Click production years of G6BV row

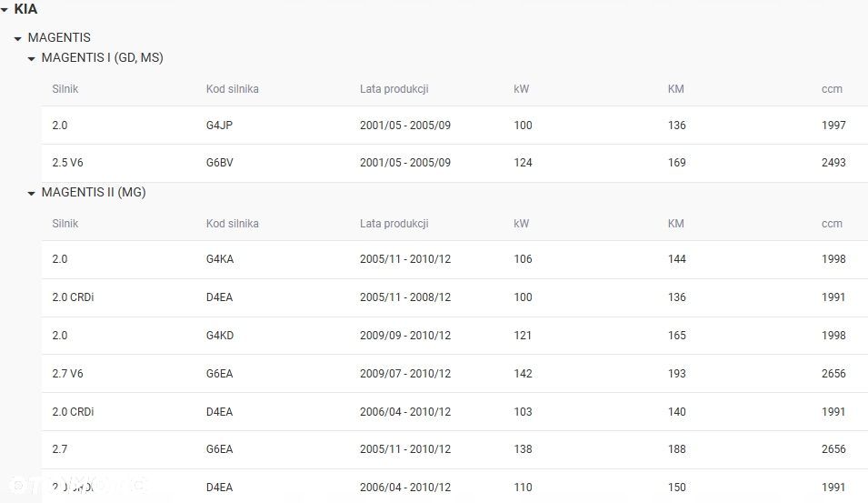click(405, 163)
